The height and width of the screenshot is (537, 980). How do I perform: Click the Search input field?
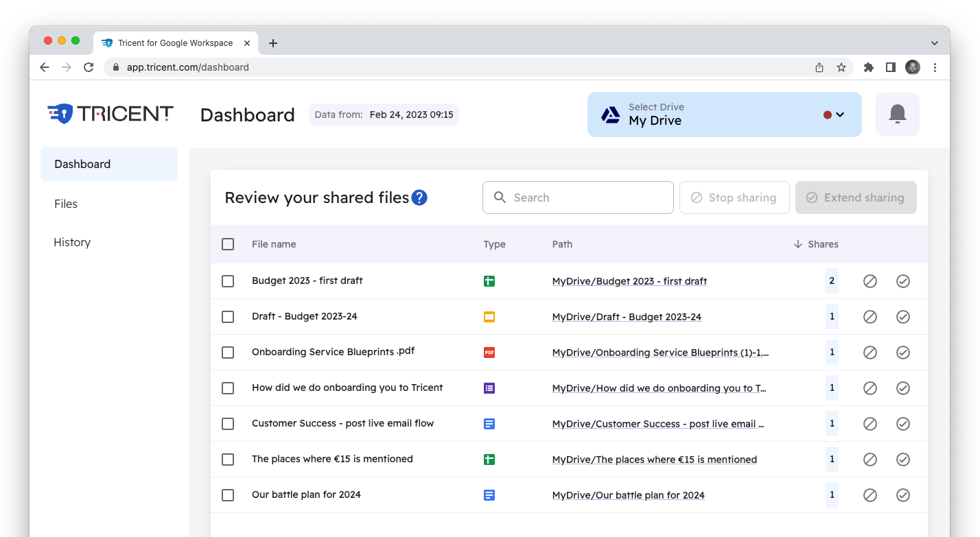[578, 198]
